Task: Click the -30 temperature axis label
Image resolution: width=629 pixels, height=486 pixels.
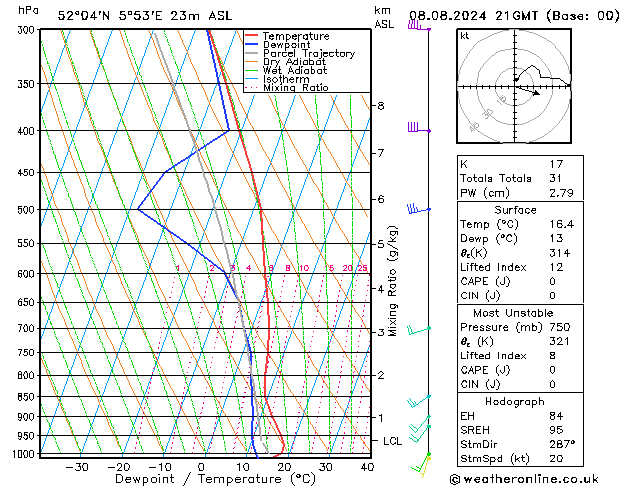Action: [x=77, y=468]
